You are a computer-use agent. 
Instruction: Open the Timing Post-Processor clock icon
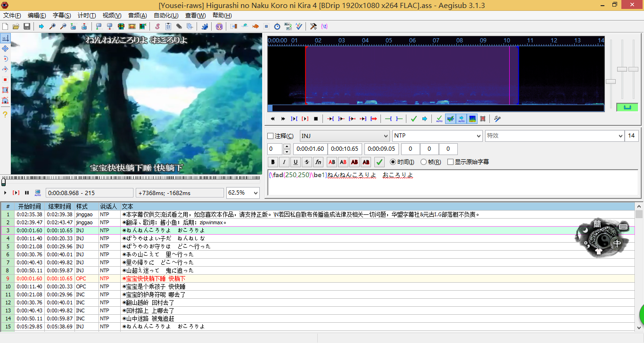pos(277,26)
